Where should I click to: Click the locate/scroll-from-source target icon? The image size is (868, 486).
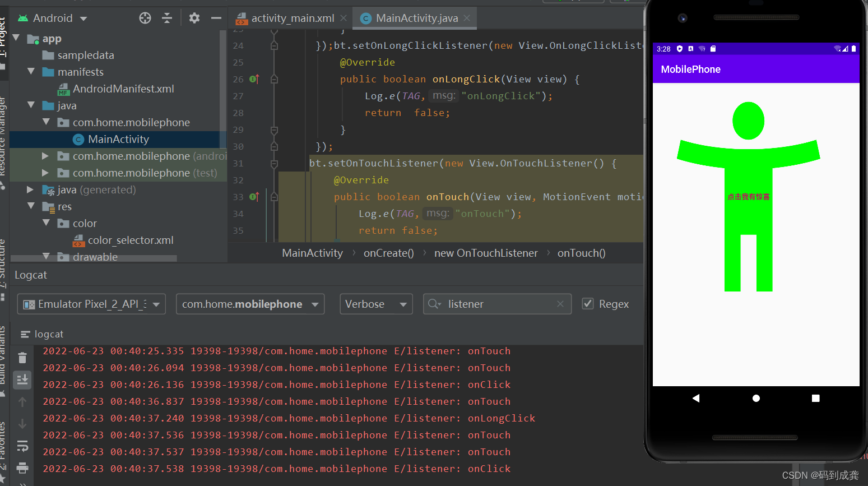pyautogui.click(x=145, y=18)
